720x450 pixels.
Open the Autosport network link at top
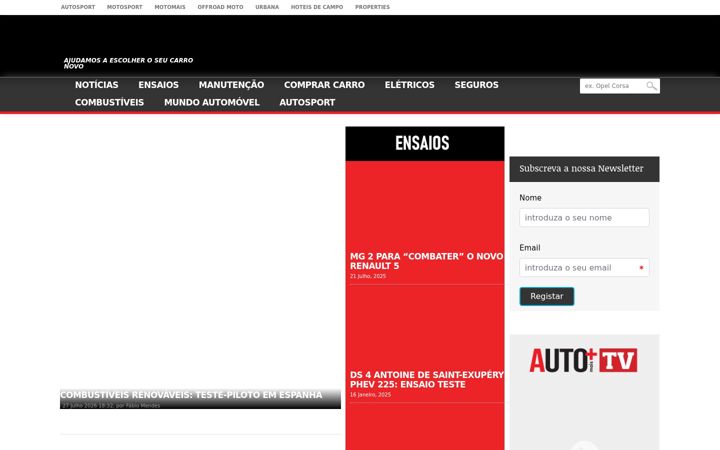pyautogui.click(x=78, y=7)
